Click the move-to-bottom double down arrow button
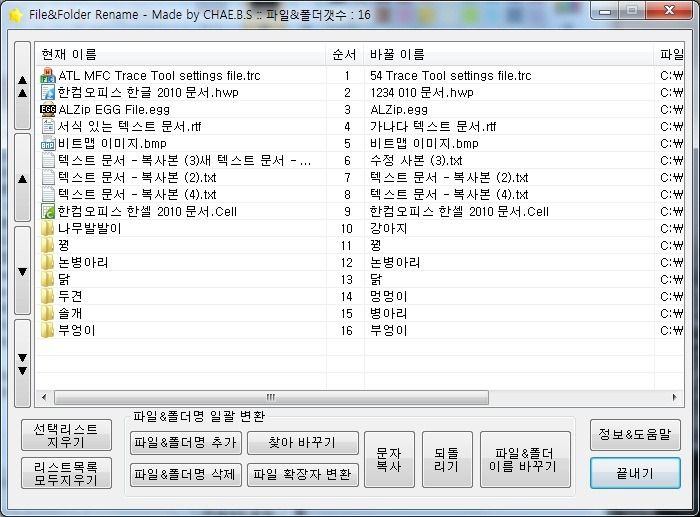This screenshot has width=700, height=517. (x=22, y=363)
